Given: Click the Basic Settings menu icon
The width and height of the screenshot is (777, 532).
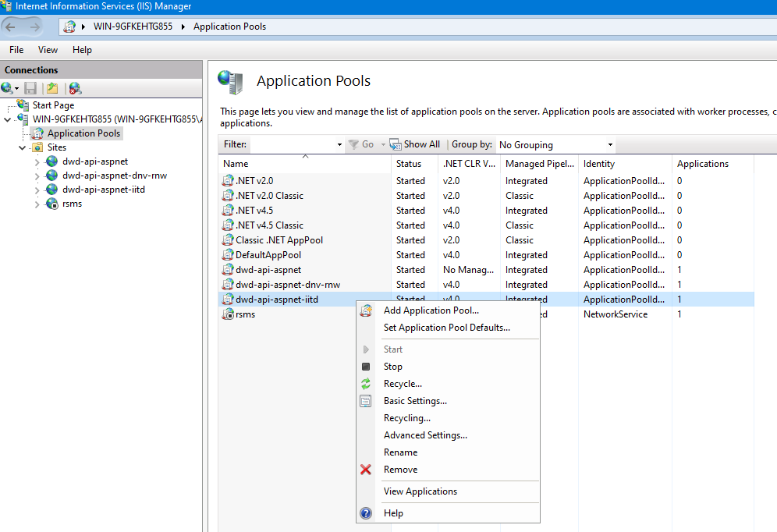Looking at the screenshot, I should (x=366, y=401).
